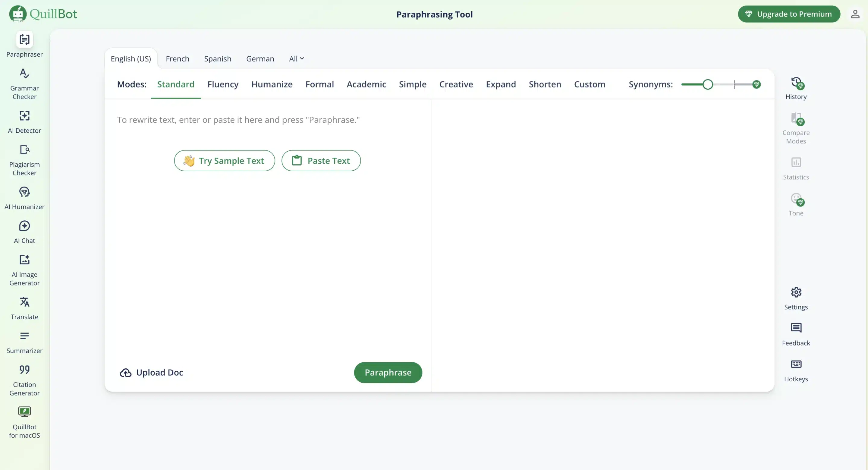The width and height of the screenshot is (868, 470).
Task: Open the AI Humanizer
Action: [24, 198]
